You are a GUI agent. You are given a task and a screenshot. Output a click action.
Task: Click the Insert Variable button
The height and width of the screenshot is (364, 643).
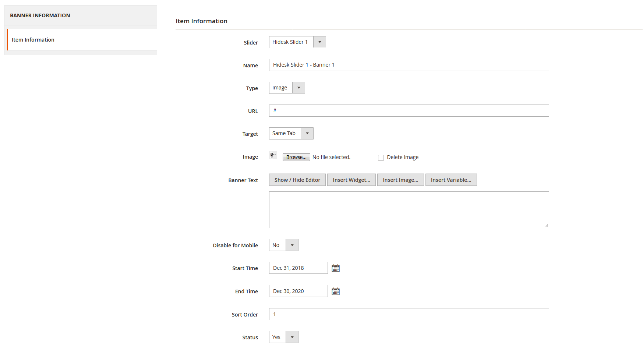pos(451,180)
